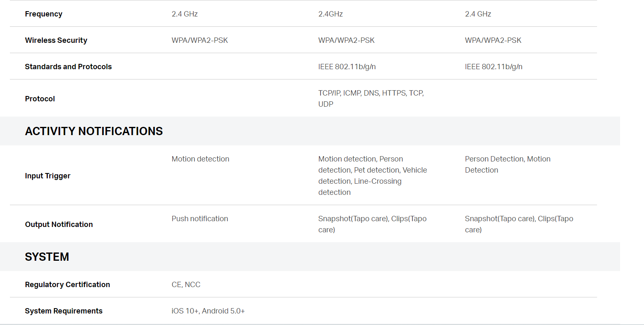Click the last column IEEE 802.11b/g/n value
This screenshot has width=644, height=325.
pyautogui.click(x=494, y=67)
